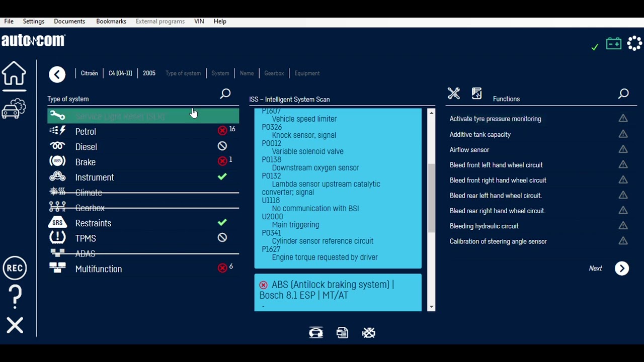Search the Type of system list
Screen dimensions: 644x362
pyautogui.click(x=225, y=94)
